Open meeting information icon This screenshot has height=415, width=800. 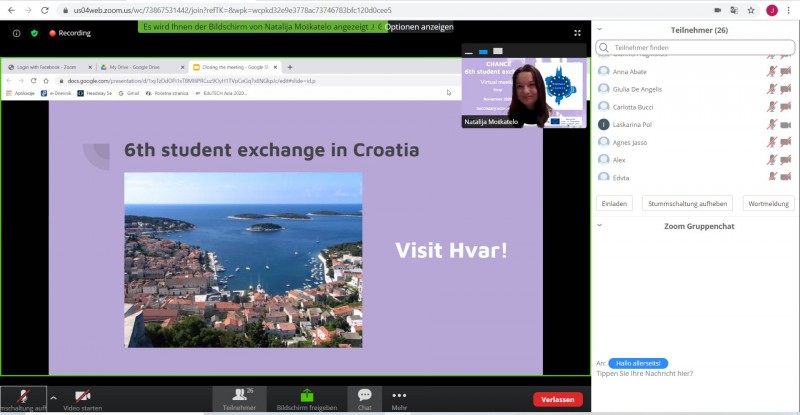pyautogui.click(x=17, y=33)
